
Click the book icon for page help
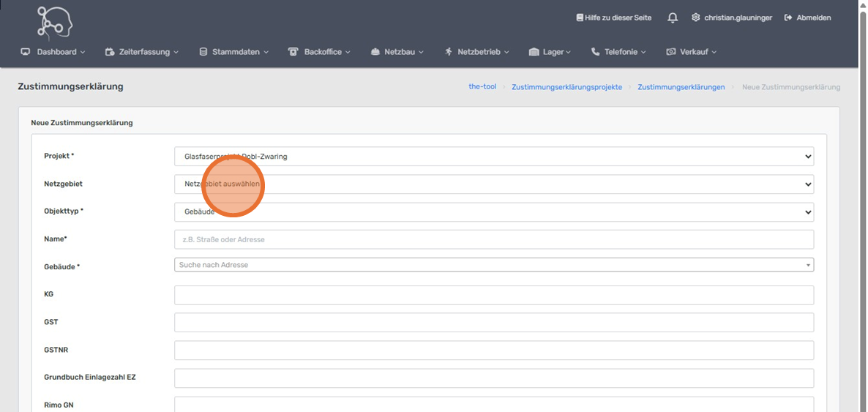coord(580,18)
